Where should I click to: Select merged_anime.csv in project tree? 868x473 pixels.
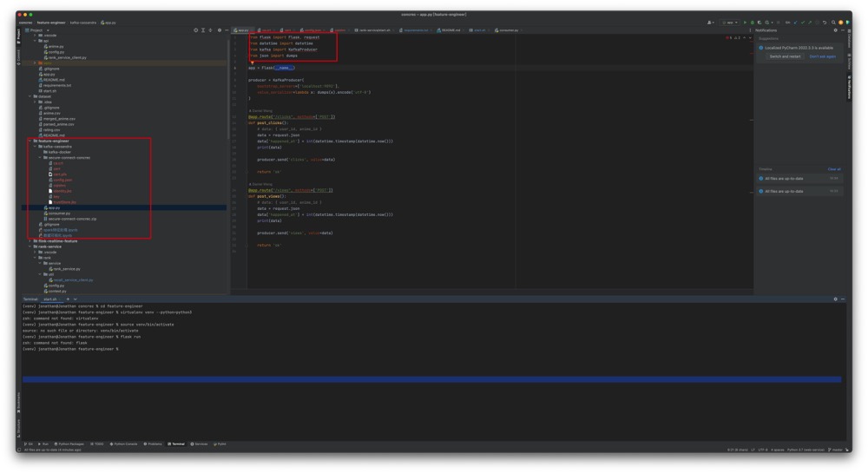click(x=57, y=119)
